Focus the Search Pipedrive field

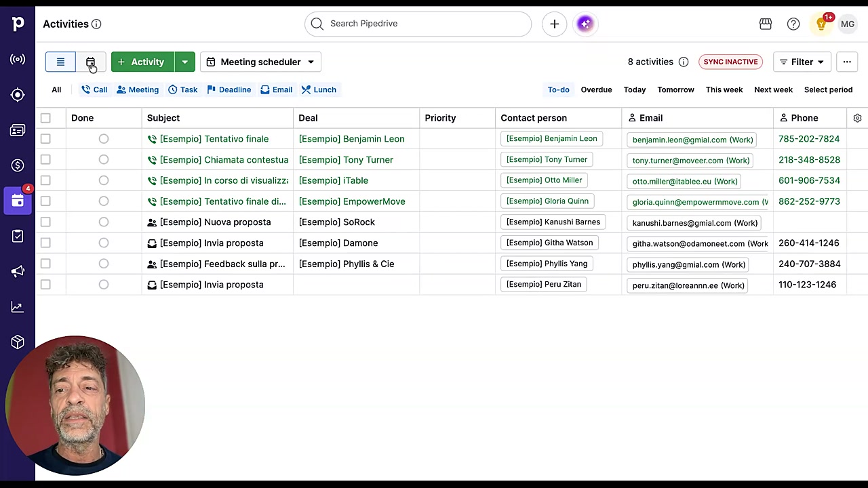pyautogui.click(x=418, y=24)
